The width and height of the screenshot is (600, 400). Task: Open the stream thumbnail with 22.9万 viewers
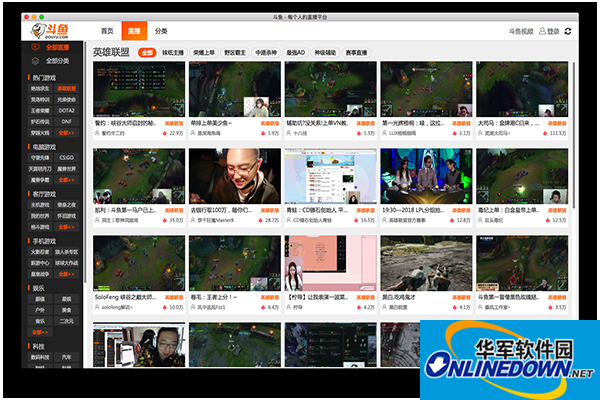point(139,89)
